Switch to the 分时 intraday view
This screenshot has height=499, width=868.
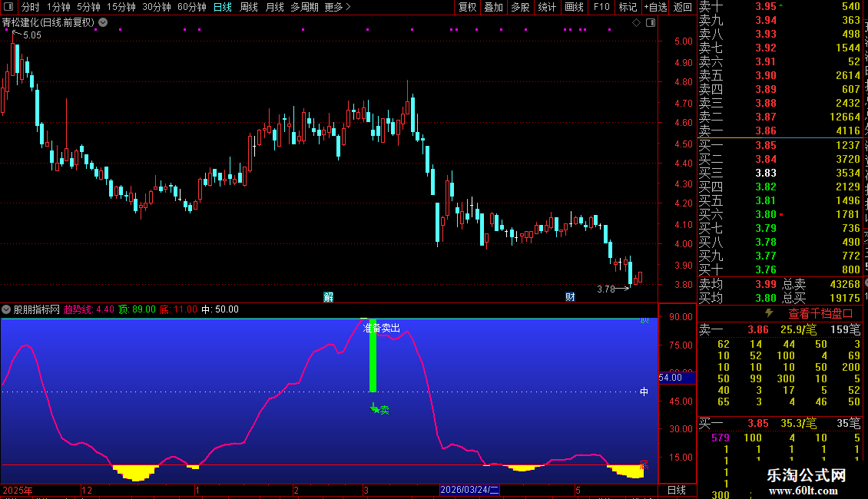point(31,7)
